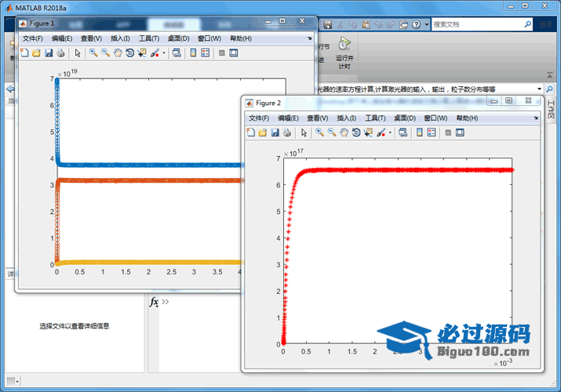561x392 pixels.
Task: Open 插入(I) menu in Figure 2
Action: coord(347,118)
